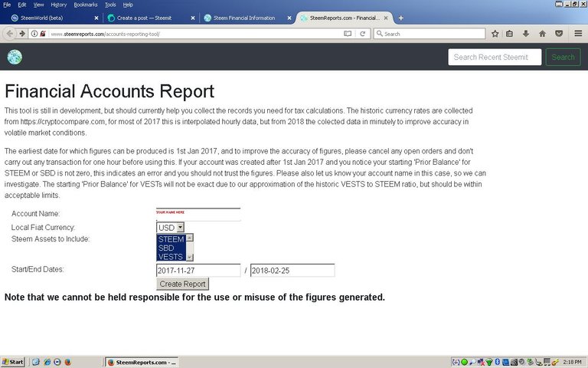This screenshot has height=368, width=588.
Task: Click the Create Report button
Action: coord(183,284)
